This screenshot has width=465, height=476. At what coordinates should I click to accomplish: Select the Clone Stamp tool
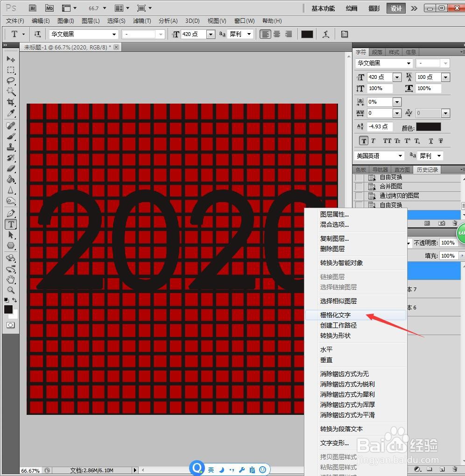[11, 147]
